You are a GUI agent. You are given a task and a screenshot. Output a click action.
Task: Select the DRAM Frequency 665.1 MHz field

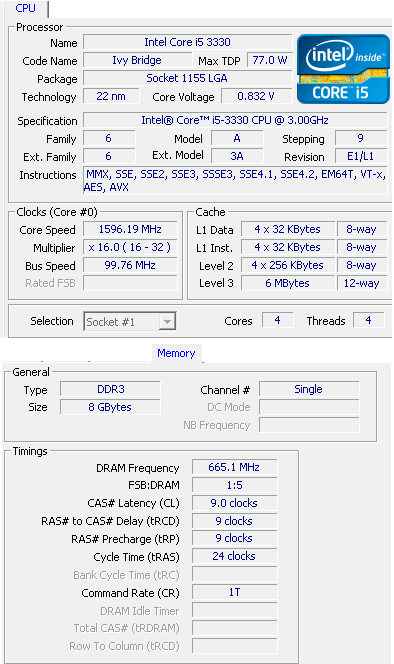234,468
